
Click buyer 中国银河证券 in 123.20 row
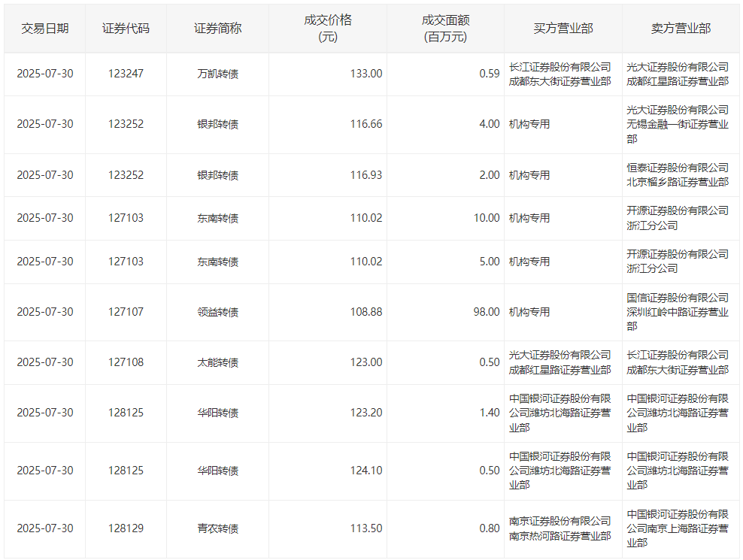pos(560,413)
